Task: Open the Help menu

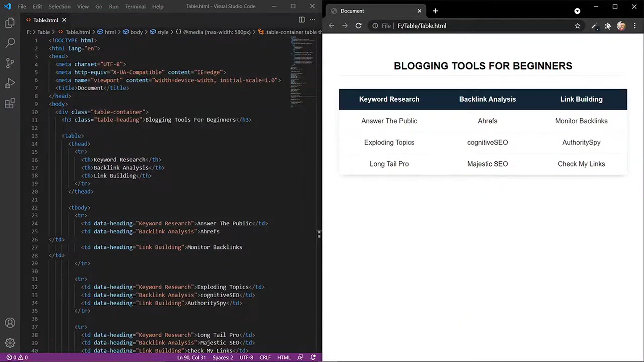Action: tap(158, 6)
